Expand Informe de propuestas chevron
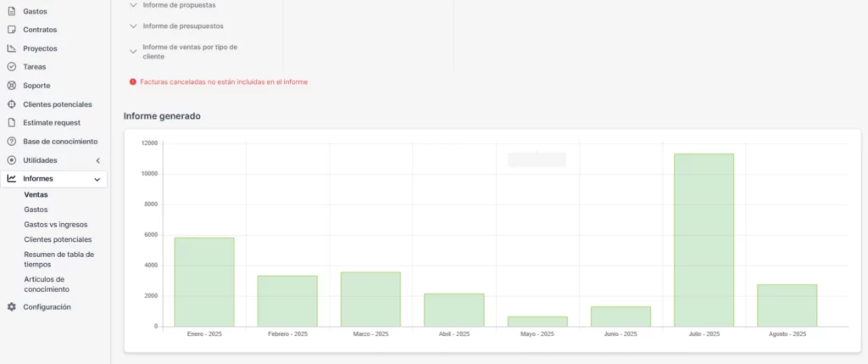The width and height of the screenshot is (868, 364). tap(133, 5)
